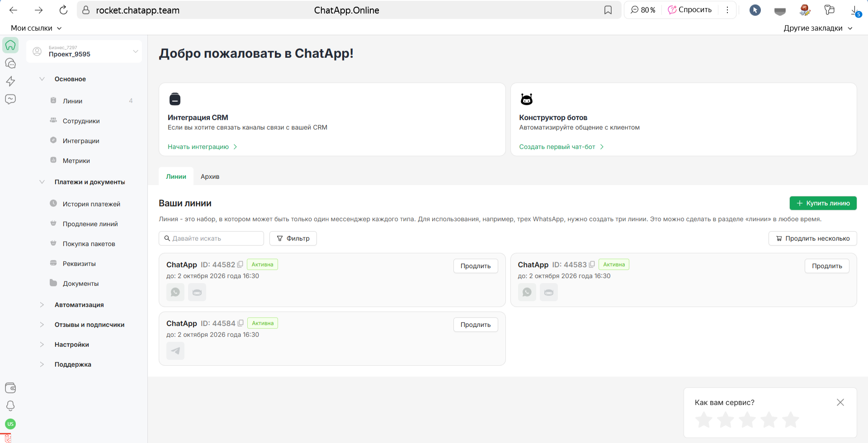Copy line ID 44582 with copy icon
868x443 pixels.
[240, 265]
